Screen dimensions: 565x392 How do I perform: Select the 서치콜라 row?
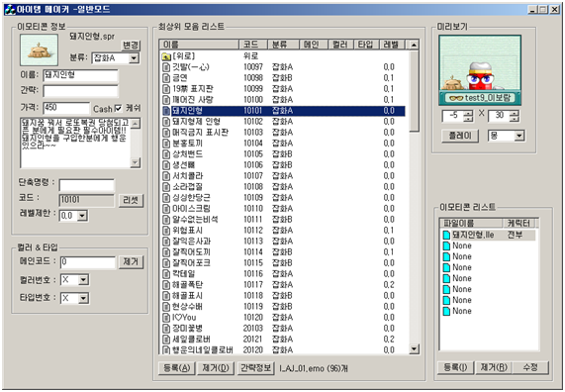[x=284, y=176]
